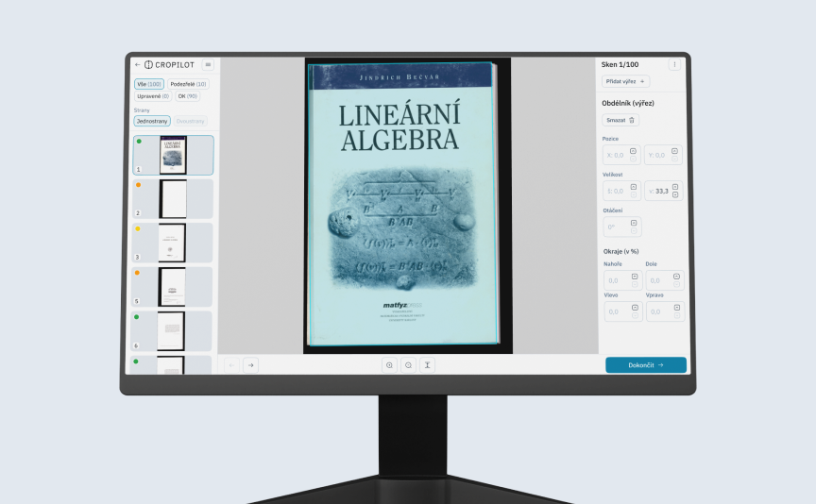
Task: Open the hamburger menu next to Cropilot
Action: click(x=208, y=64)
